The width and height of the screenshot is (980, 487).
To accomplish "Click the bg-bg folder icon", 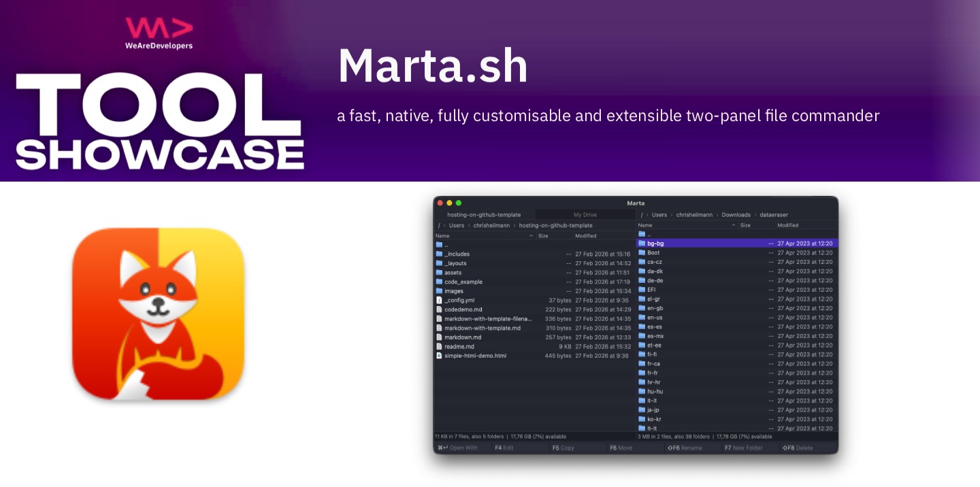I will [642, 243].
